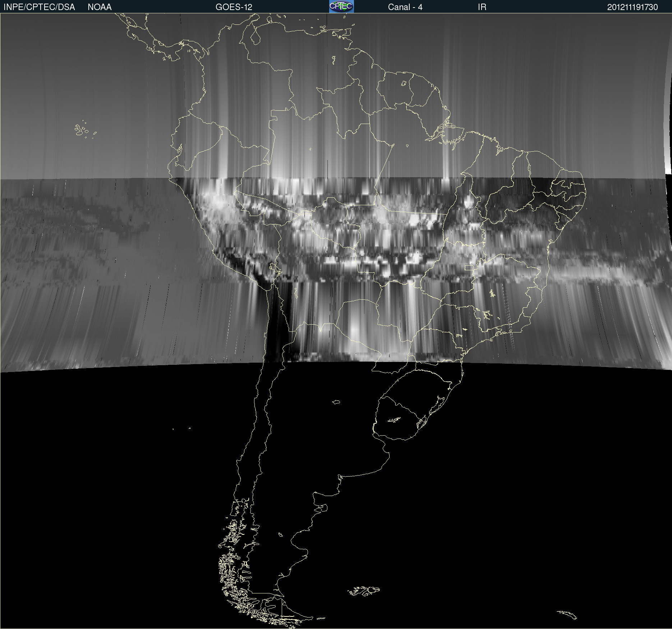Click the IR channel label
The width and height of the screenshot is (672, 629).
[x=482, y=7]
